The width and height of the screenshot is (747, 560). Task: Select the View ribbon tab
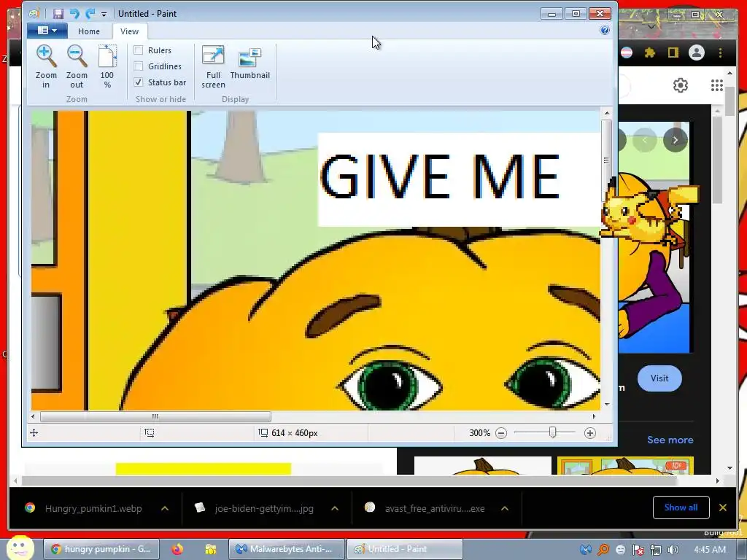(130, 31)
